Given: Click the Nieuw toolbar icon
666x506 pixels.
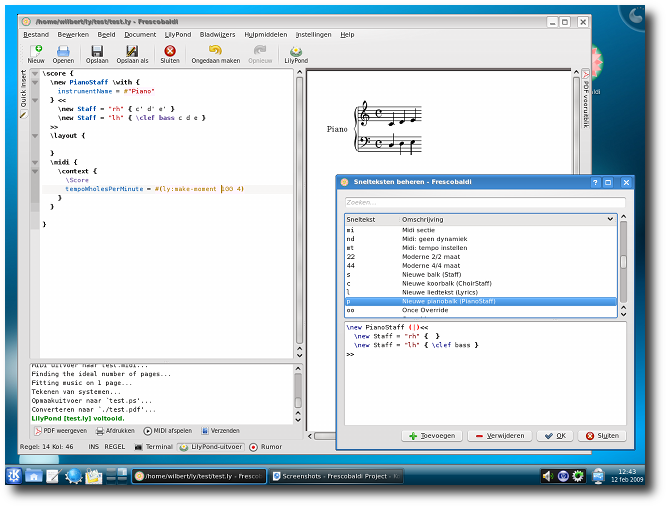Looking at the screenshot, I should 36,54.
